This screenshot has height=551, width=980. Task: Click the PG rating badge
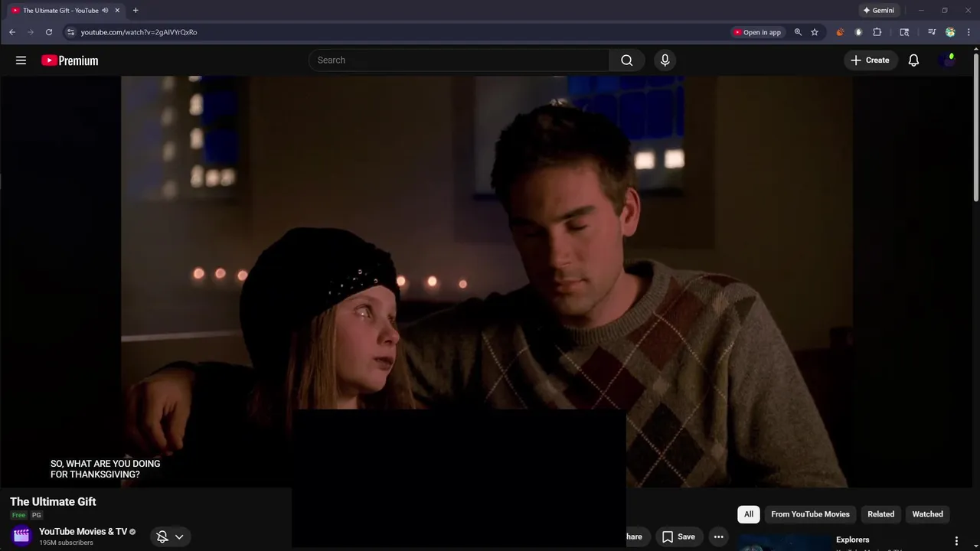(x=36, y=516)
